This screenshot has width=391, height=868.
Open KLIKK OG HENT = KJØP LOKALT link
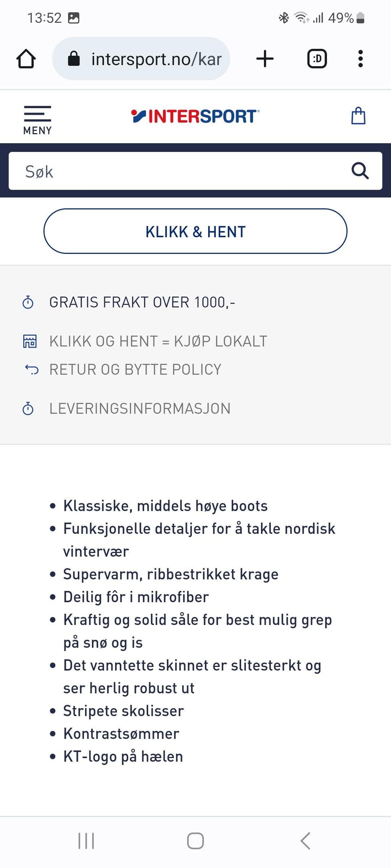[x=158, y=341]
